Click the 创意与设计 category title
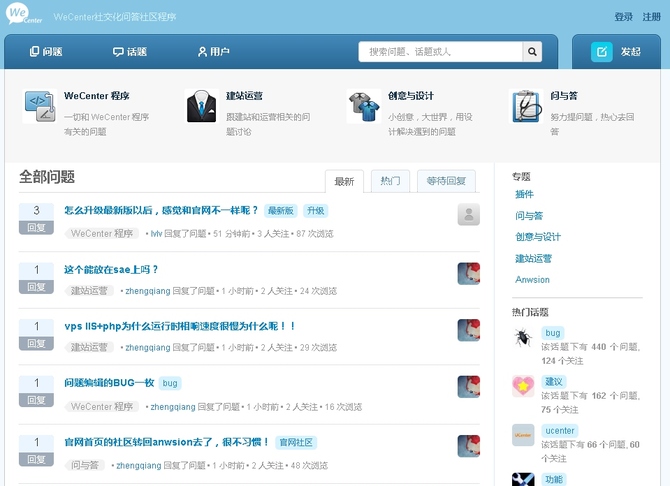This screenshot has height=486, width=670. [411, 96]
